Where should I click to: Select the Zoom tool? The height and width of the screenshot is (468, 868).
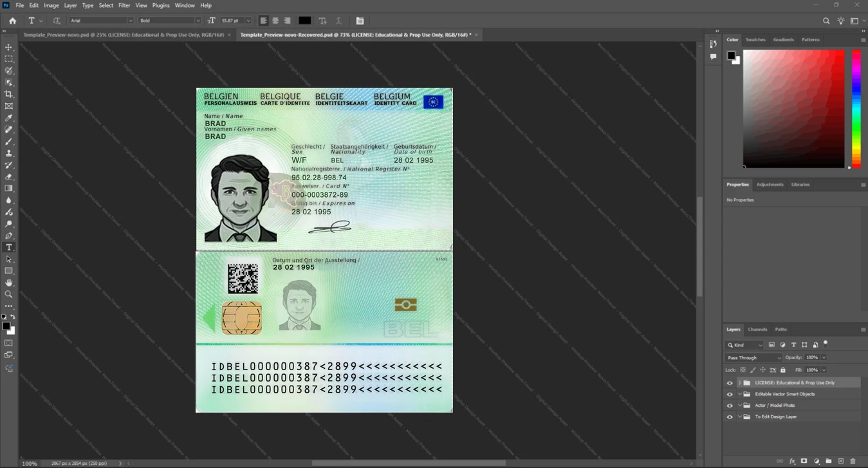click(x=9, y=294)
